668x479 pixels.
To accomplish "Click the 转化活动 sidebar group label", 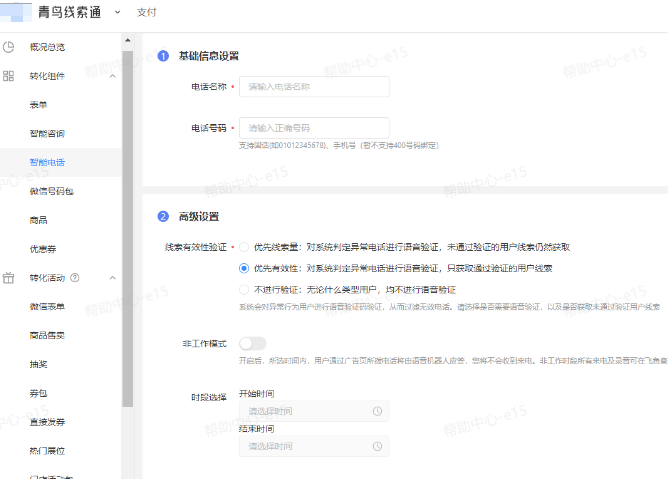I will [47, 278].
